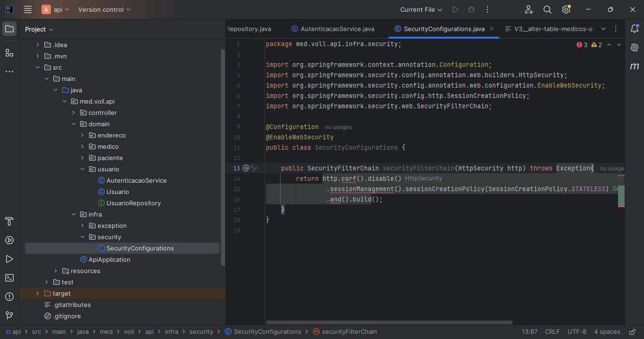
Task: Expand the endereco package
Action: click(x=83, y=135)
